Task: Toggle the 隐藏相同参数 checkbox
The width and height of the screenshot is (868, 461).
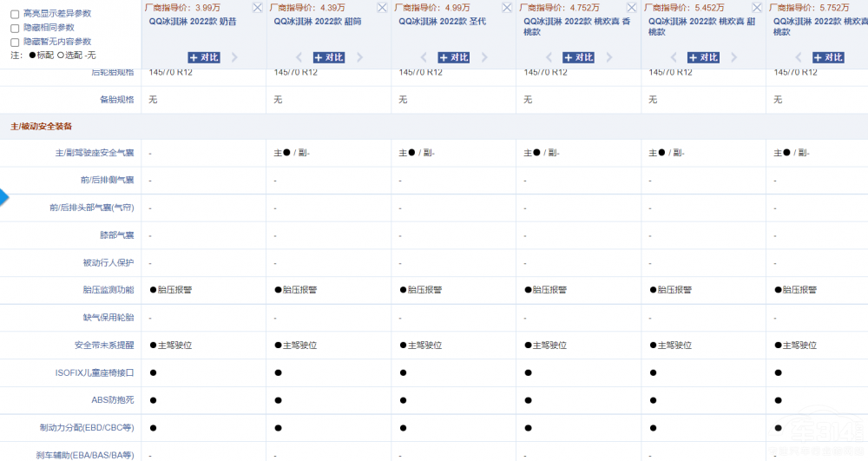Action: point(15,28)
